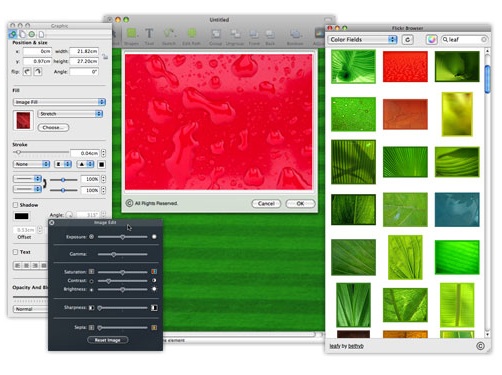Open the Color Fields dropdown in Flickr Browser
This screenshot has height=375, width=502.
click(362, 40)
